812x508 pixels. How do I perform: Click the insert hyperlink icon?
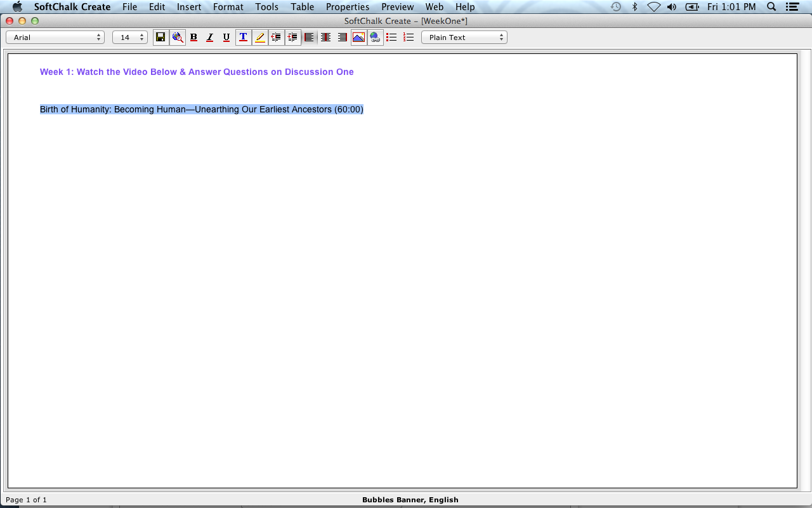(375, 37)
